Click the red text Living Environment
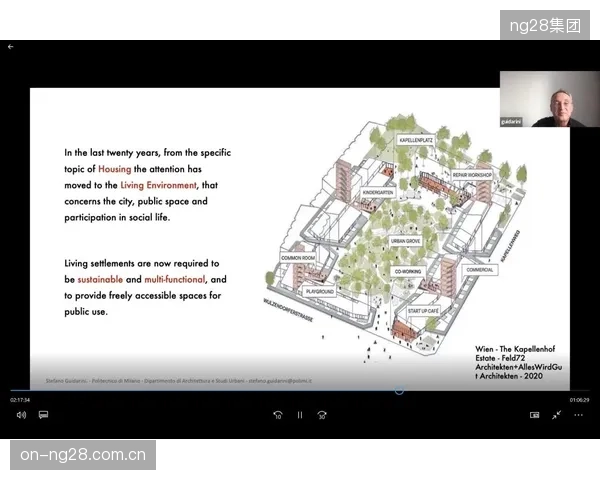 point(158,185)
